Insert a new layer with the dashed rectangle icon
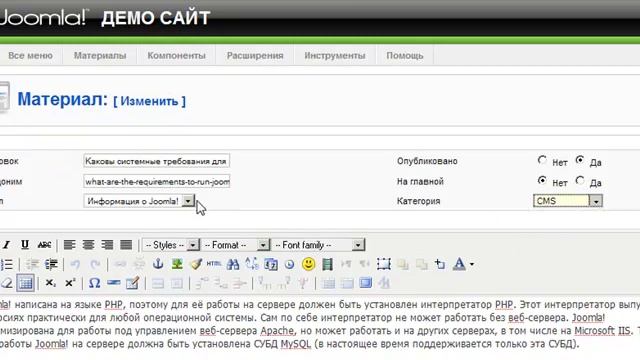640x360 pixels. coord(384,264)
